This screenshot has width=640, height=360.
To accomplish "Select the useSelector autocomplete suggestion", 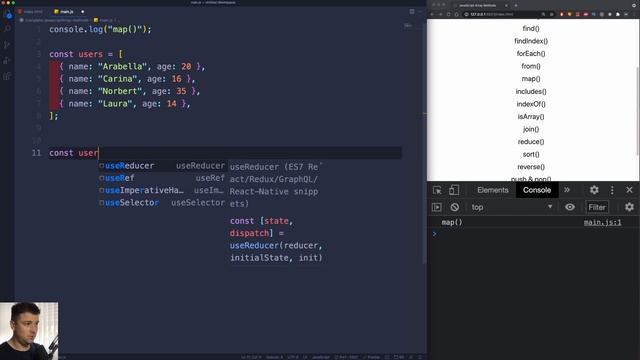I will pyautogui.click(x=162, y=202).
